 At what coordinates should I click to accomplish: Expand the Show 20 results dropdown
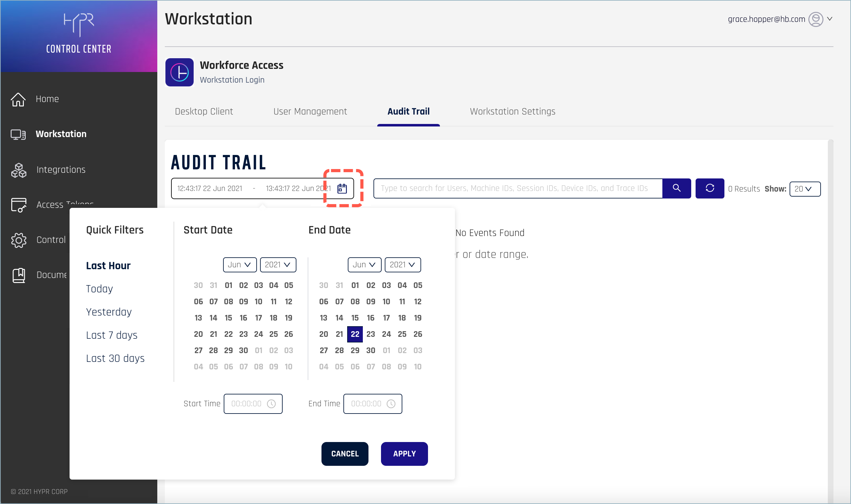point(804,189)
